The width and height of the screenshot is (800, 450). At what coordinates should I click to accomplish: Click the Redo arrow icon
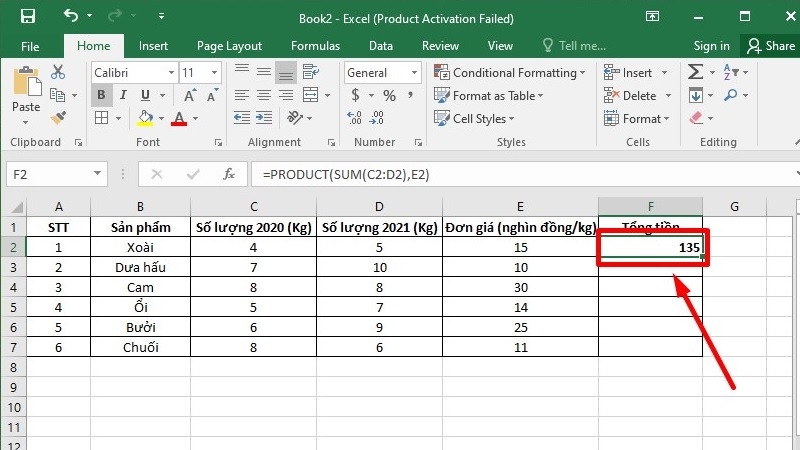(x=114, y=16)
